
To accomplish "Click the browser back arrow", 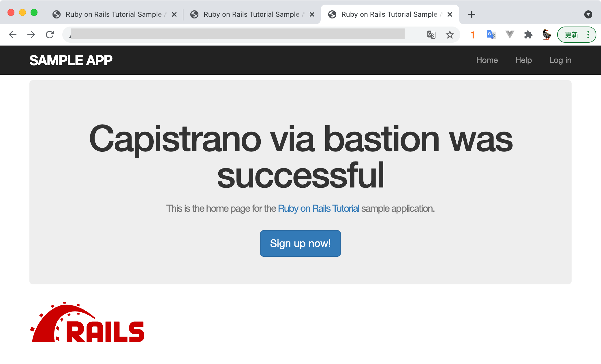I will pyautogui.click(x=13, y=35).
